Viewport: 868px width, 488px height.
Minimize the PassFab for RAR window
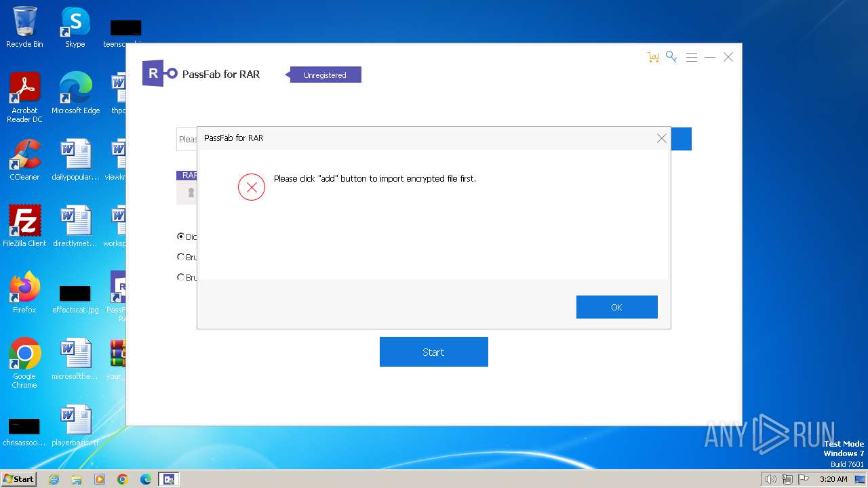pyautogui.click(x=710, y=58)
